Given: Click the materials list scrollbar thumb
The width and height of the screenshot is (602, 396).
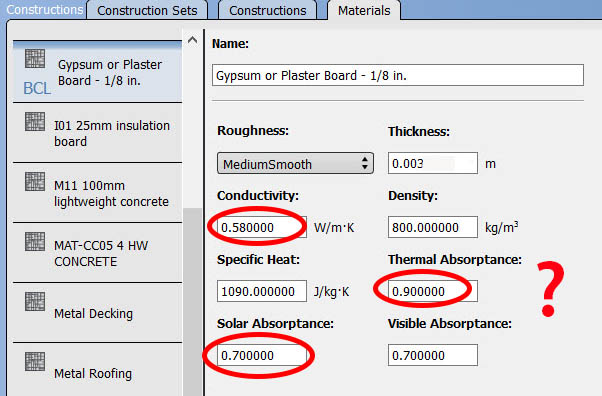Looking at the screenshot, I should (192, 302).
